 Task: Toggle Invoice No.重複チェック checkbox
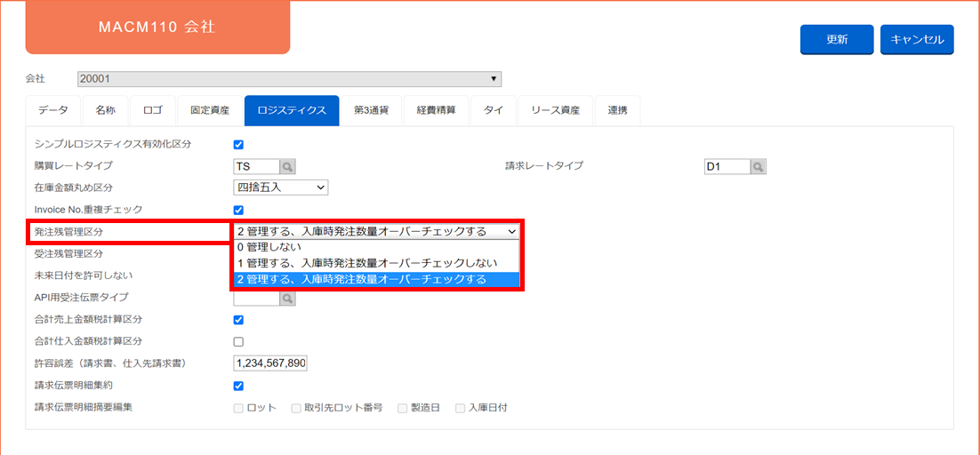[x=238, y=210]
